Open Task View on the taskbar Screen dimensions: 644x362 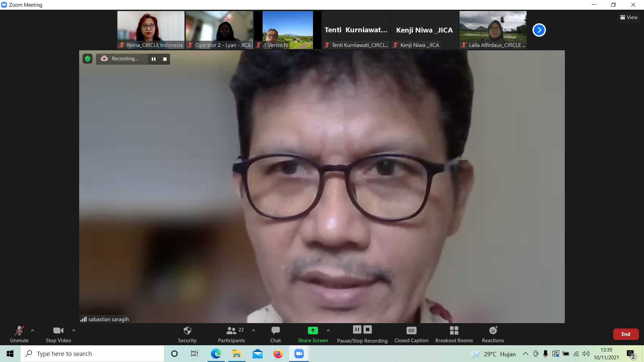(195, 354)
